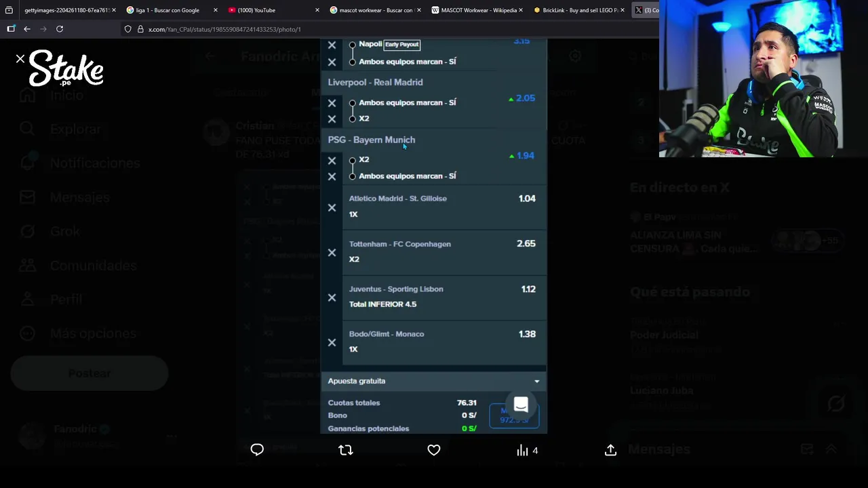Repost using the retweet icon
This screenshot has height=488, width=868.
[346, 450]
